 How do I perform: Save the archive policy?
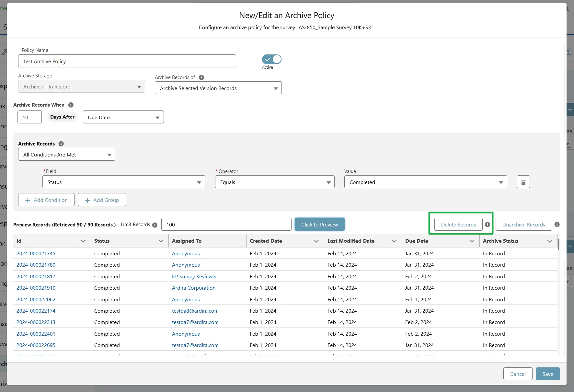coord(547,374)
